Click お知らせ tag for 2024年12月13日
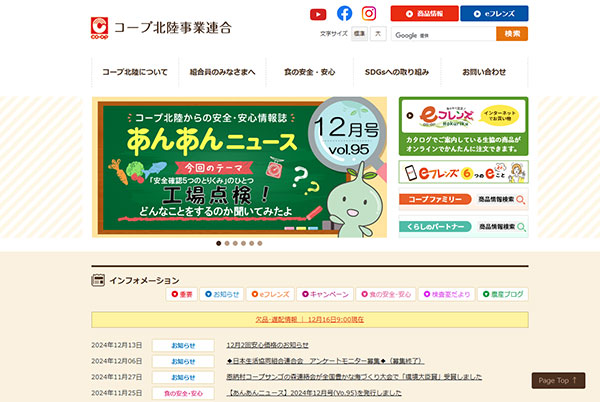The image size is (600, 402). [x=183, y=345]
